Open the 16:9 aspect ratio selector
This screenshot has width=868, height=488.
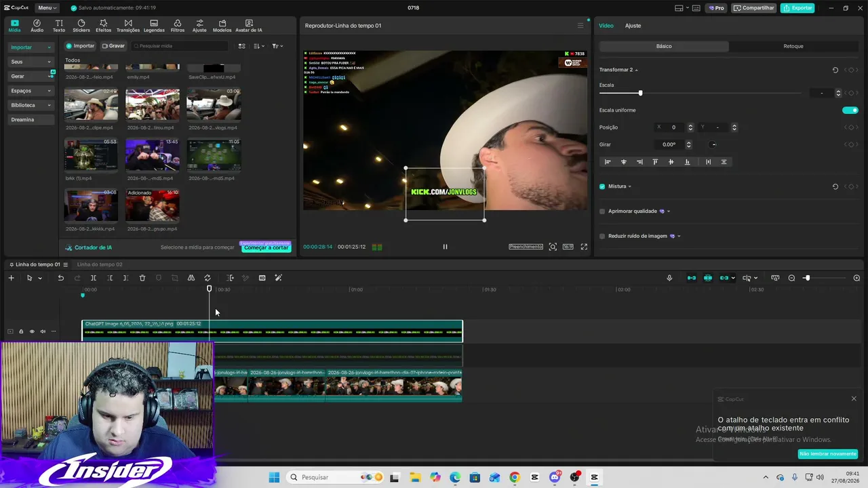tap(568, 247)
